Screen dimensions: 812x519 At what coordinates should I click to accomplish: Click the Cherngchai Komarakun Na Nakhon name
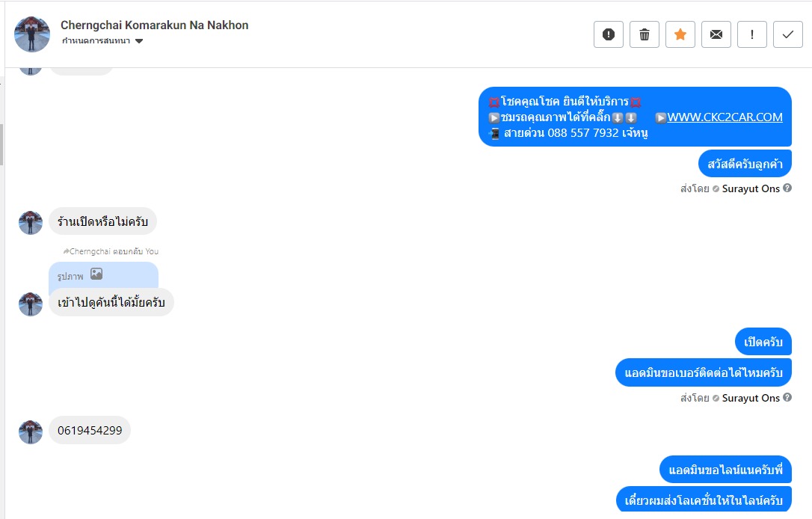(154, 25)
